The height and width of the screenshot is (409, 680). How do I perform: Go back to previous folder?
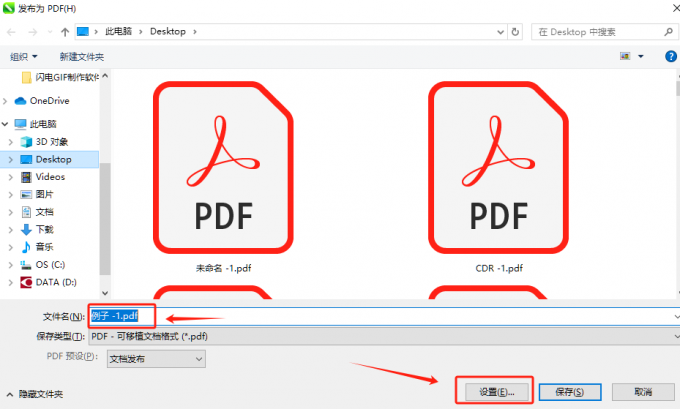[x=11, y=32]
